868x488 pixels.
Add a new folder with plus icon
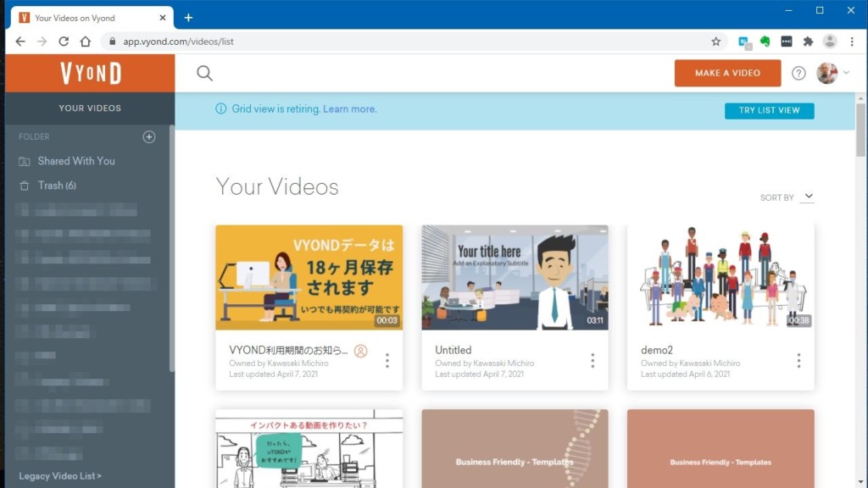(149, 136)
